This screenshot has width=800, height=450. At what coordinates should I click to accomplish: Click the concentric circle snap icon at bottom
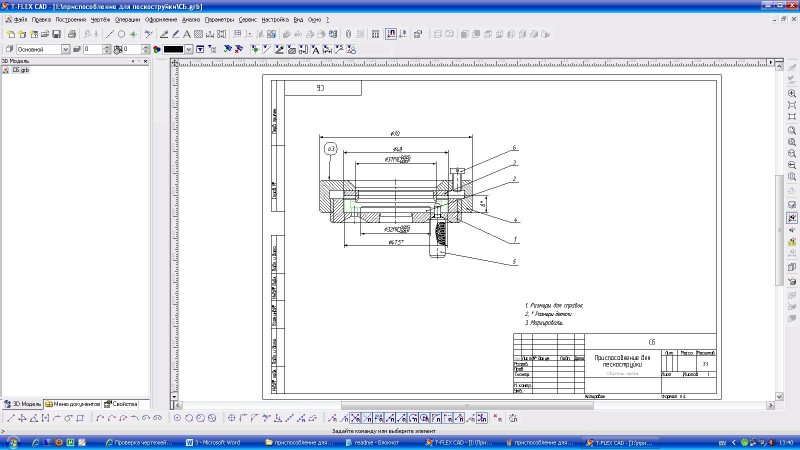coord(177,418)
